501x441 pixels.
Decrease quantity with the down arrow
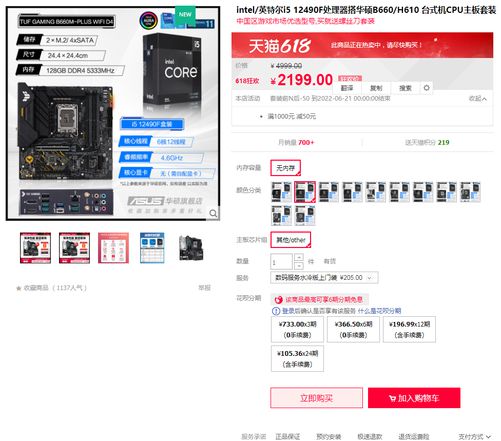coord(299,265)
